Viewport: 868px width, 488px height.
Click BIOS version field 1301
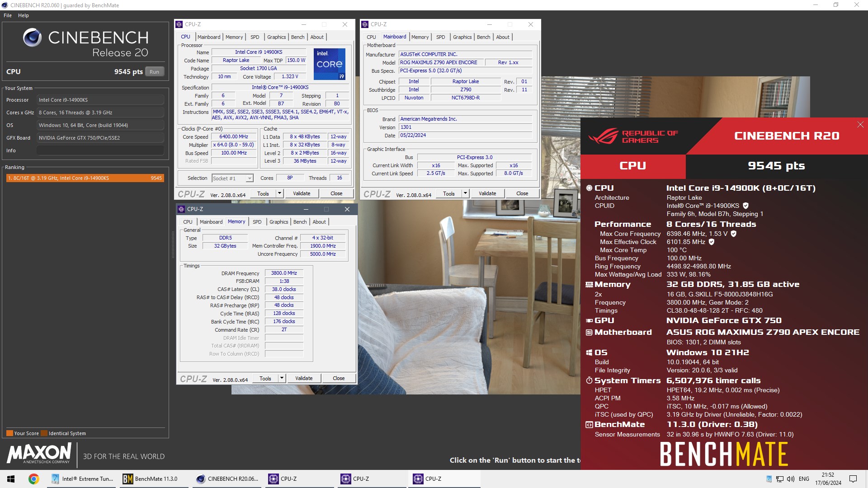point(465,127)
